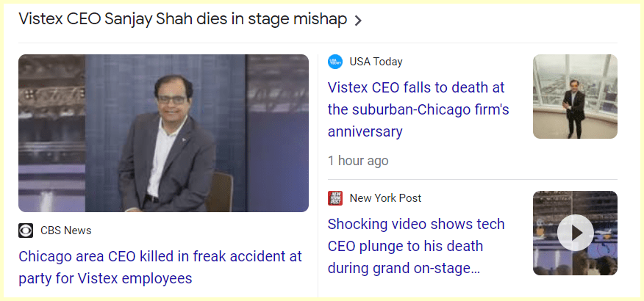Open the large CBS News photo of the CEO
The width and height of the screenshot is (644, 301).
click(x=163, y=133)
